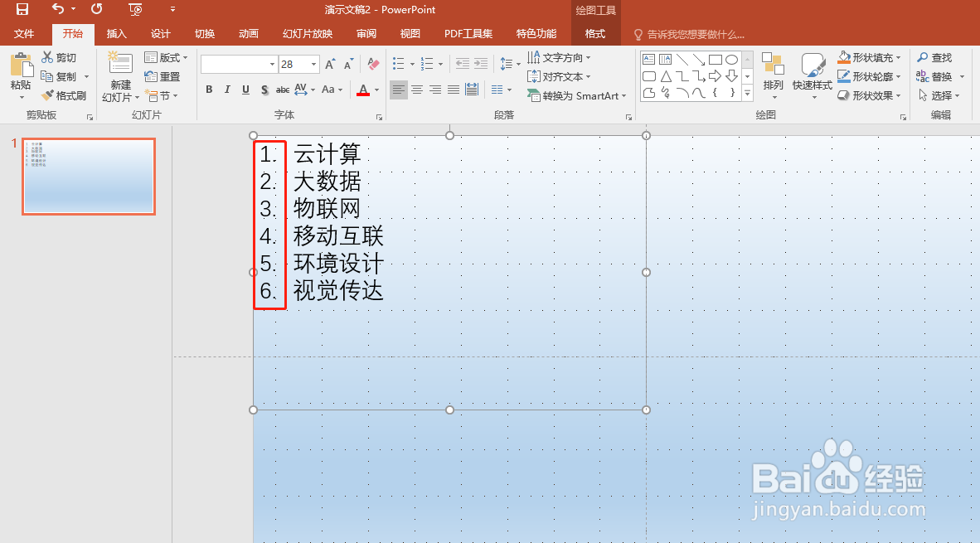The image size is (980, 543).
Task: Switch to the 插入 ribbon tab
Action: 116,33
